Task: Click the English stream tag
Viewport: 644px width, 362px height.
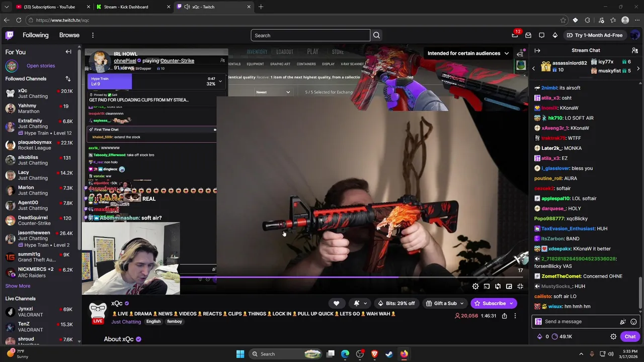Action: pos(153,322)
